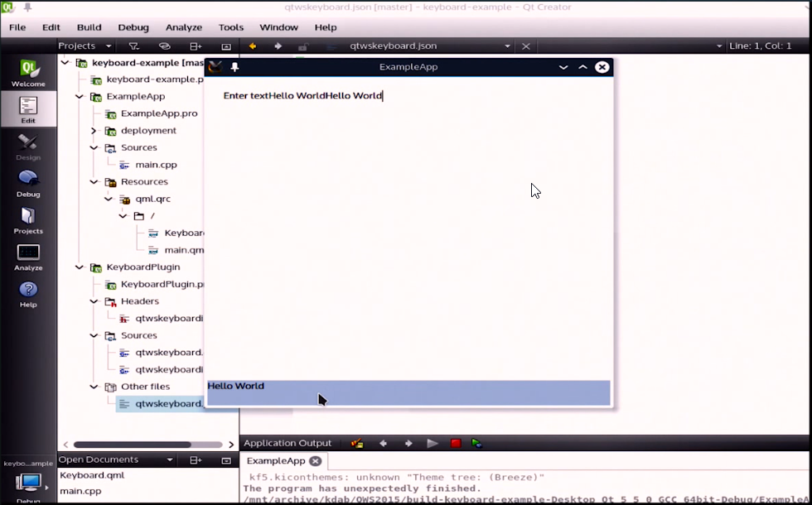Viewport: 812px width, 505px height.
Task: Open Analyze mode in the left sidebar
Action: tap(28, 257)
